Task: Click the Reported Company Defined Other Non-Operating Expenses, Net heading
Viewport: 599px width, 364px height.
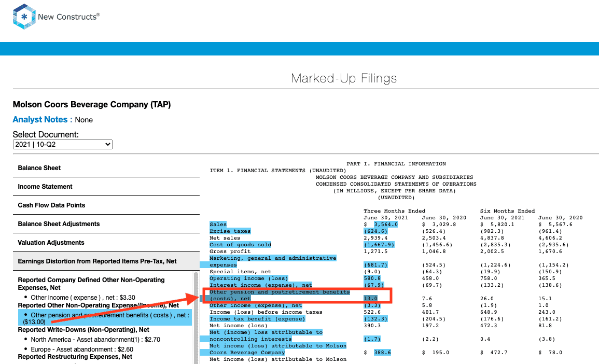Action: coord(91,284)
